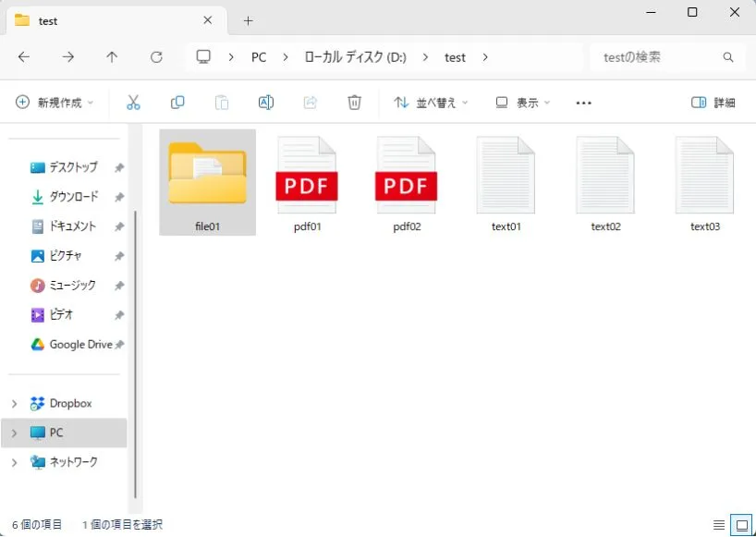Click the Delete trash can icon
Image resolution: width=756 pixels, height=537 pixels.
(354, 103)
